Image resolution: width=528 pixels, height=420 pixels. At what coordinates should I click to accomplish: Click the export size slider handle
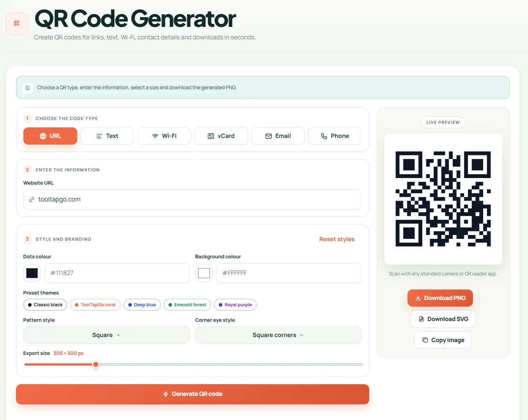tap(96, 365)
